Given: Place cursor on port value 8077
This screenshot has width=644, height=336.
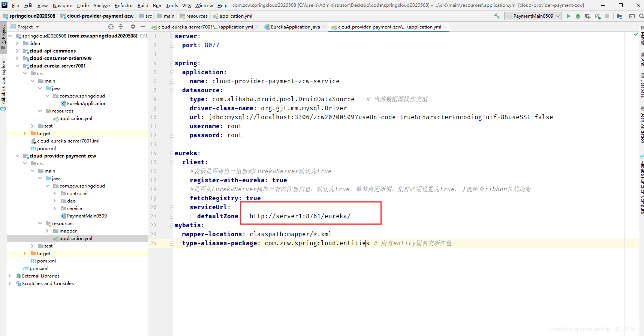Looking at the screenshot, I should [212, 45].
